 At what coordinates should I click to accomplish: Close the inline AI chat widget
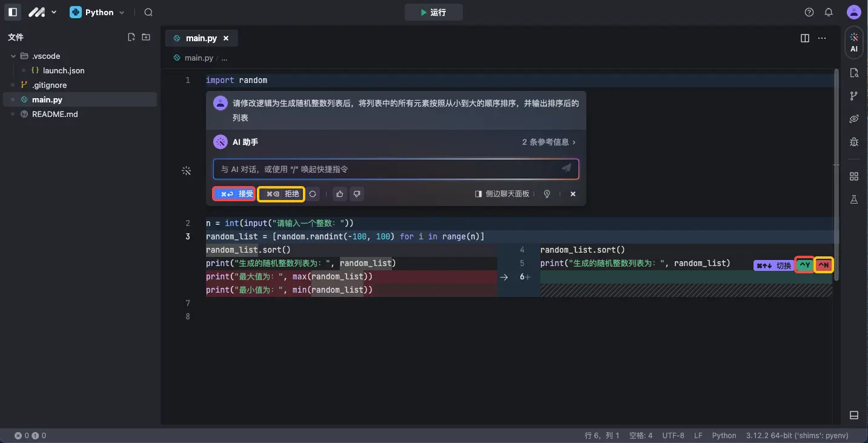tap(573, 194)
